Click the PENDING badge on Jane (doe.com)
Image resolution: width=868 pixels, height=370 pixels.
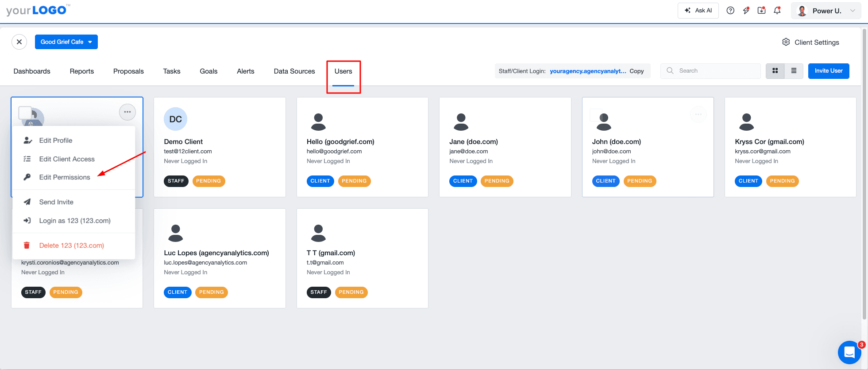point(497,181)
